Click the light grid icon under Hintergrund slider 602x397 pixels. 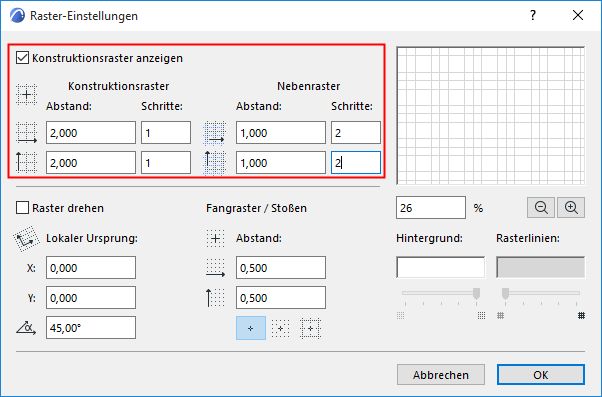400,316
